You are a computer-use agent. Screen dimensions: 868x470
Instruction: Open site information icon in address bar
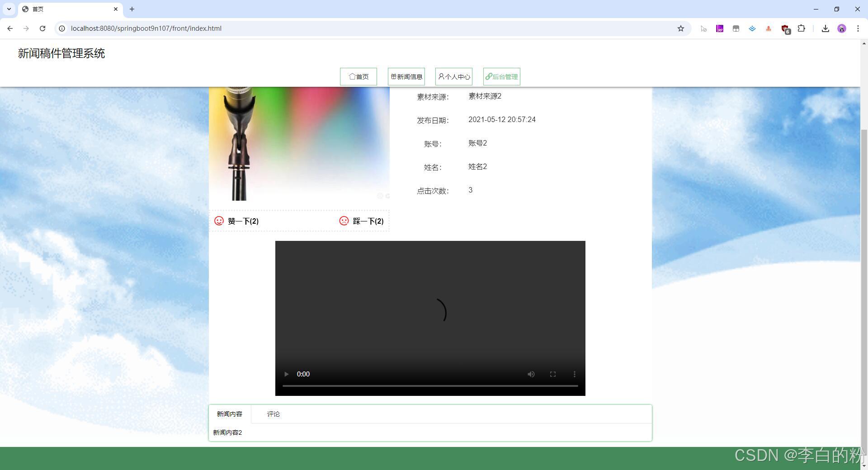click(62, 28)
